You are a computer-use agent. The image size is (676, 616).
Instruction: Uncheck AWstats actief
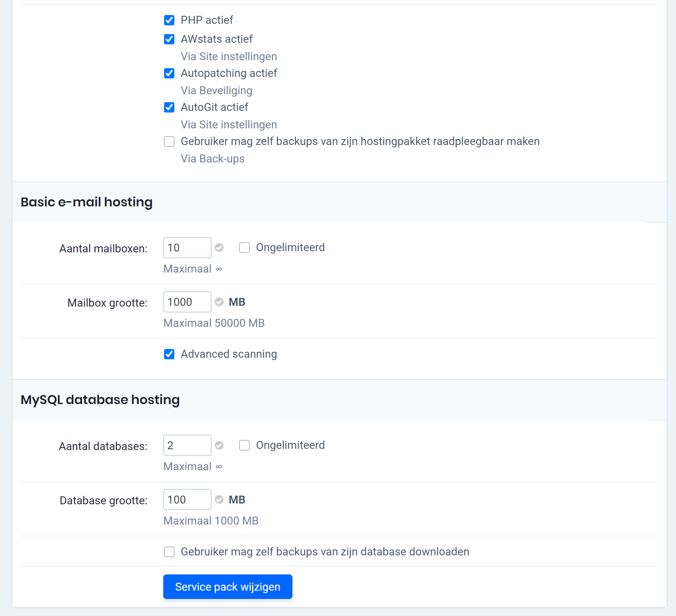[x=169, y=39]
